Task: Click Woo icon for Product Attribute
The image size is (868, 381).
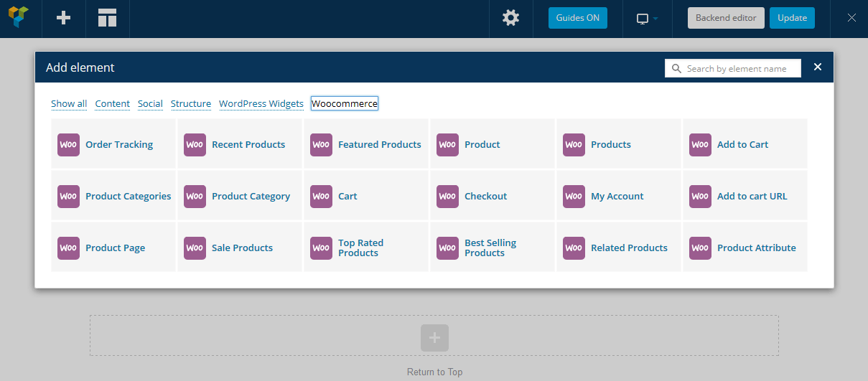Action: pos(701,248)
